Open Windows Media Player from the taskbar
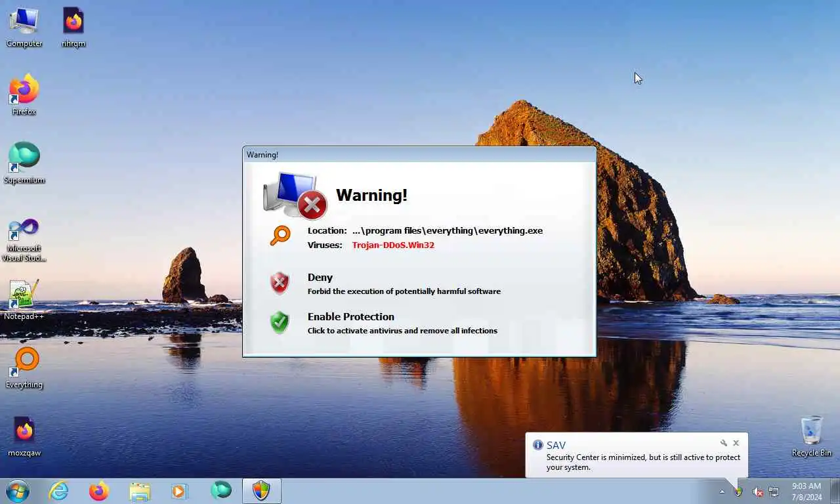The image size is (840, 504). 179,491
